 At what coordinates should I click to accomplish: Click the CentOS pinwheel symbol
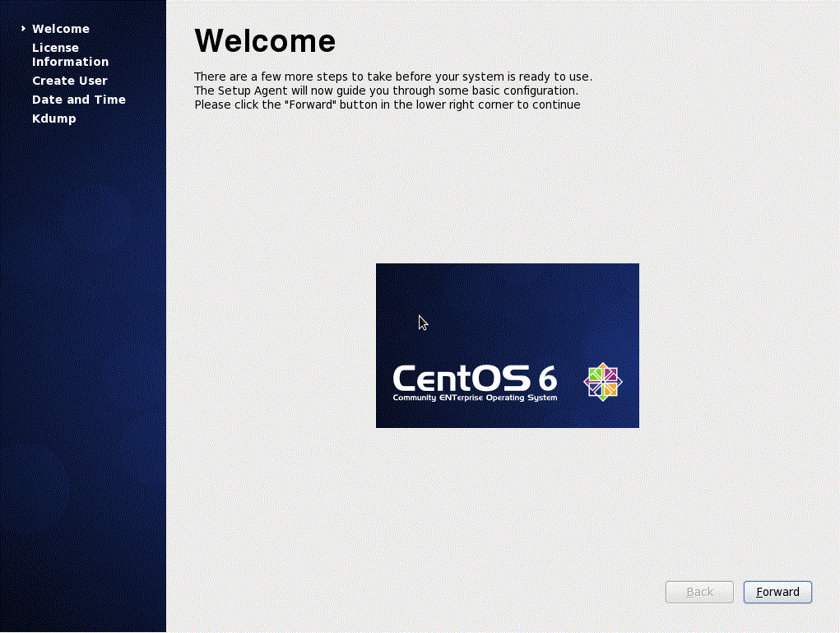click(x=605, y=381)
